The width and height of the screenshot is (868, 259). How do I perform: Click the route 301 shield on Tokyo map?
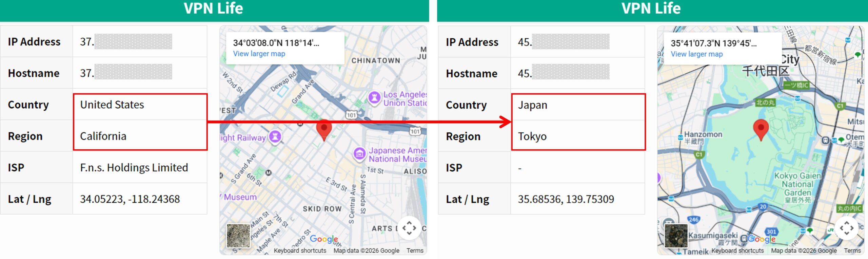pos(771,232)
